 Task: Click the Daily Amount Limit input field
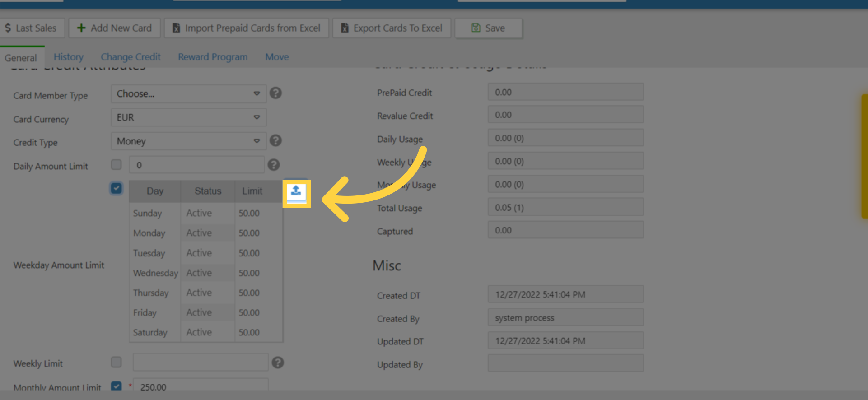tap(196, 165)
